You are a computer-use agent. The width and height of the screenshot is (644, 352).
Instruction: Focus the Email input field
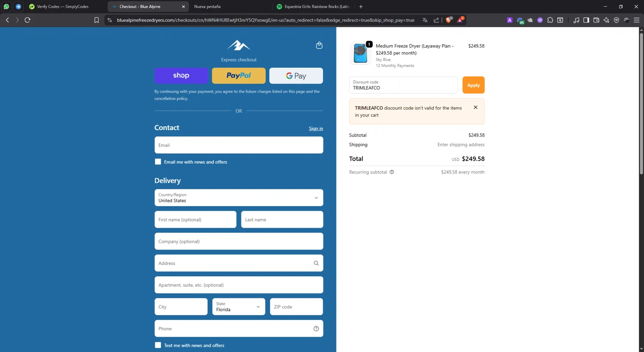(x=239, y=145)
